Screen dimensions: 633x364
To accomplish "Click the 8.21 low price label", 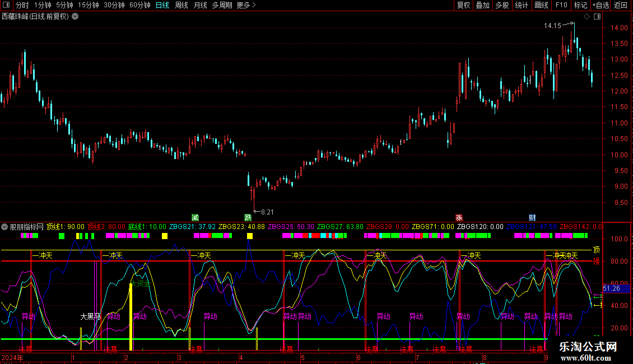I will click(x=267, y=212).
